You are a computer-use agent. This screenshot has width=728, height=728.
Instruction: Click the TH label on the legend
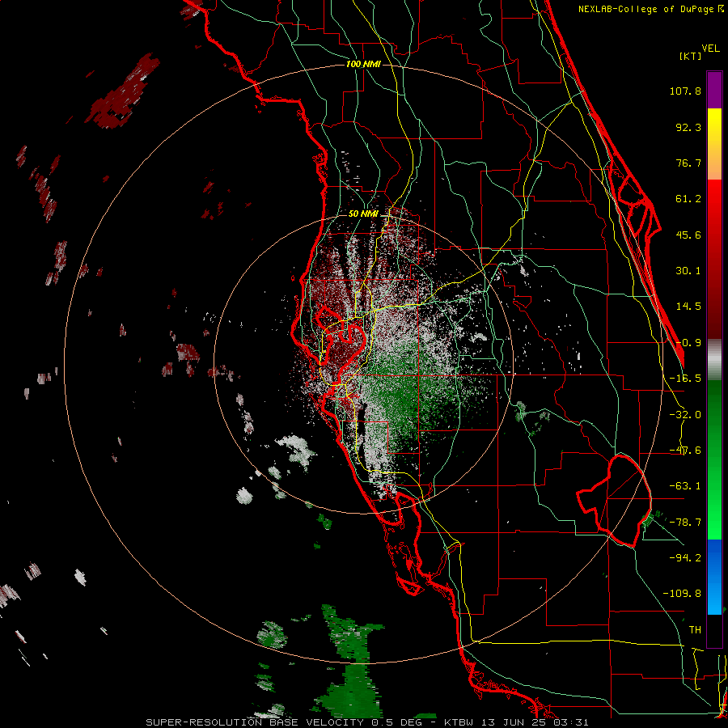(x=695, y=630)
